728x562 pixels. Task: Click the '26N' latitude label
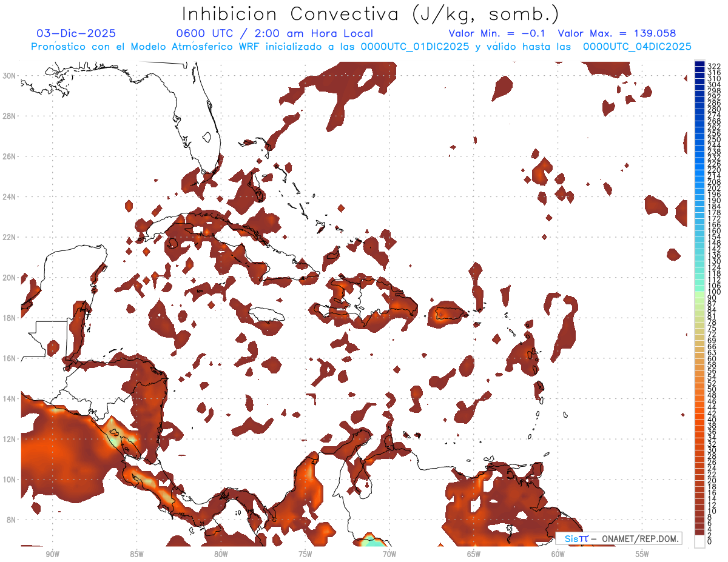tap(9, 156)
